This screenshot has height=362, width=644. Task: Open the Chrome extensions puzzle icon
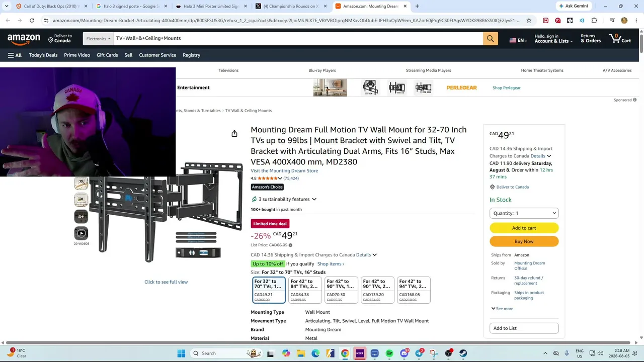[x=594, y=21]
